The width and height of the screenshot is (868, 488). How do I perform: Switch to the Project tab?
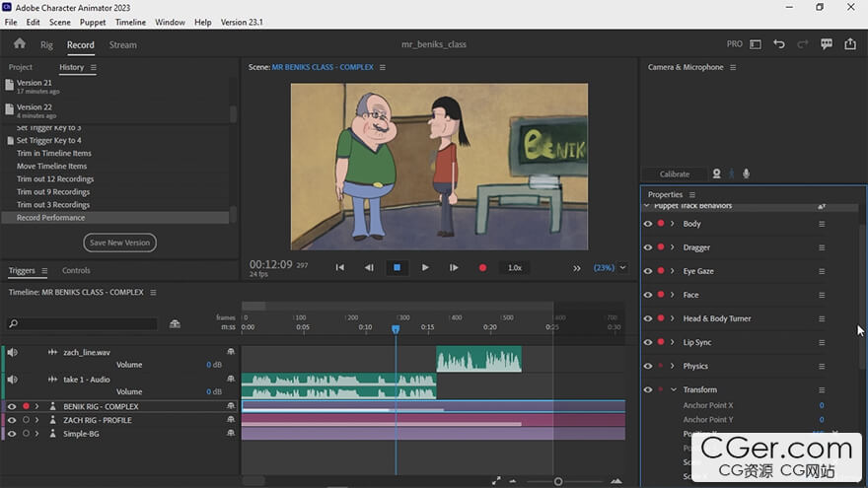point(21,67)
